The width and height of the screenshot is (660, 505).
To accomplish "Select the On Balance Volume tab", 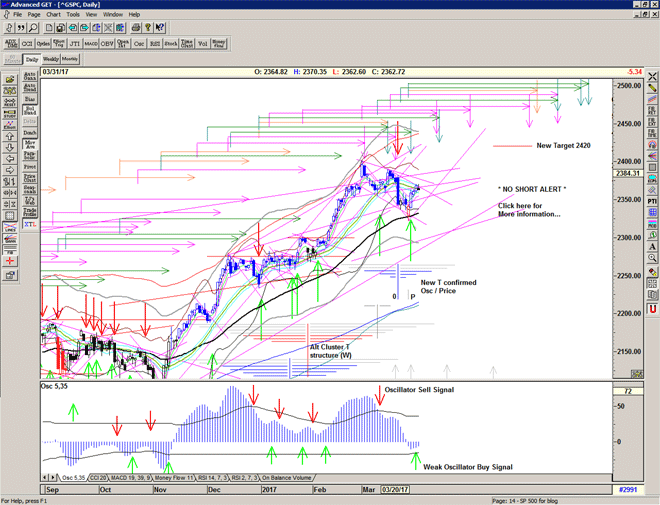I will click(287, 478).
